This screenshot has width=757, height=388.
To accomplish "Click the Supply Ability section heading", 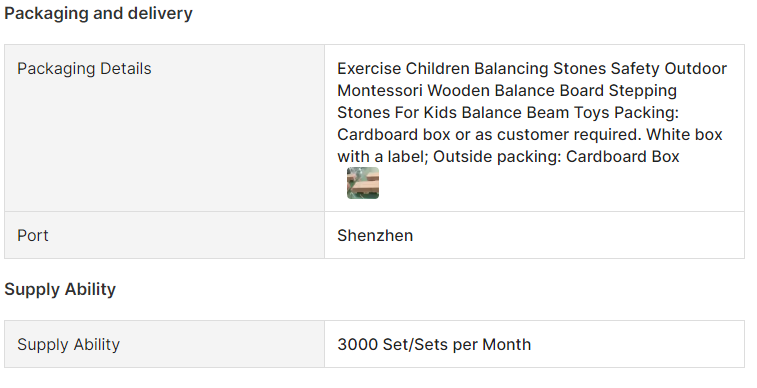I will coord(60,289).
